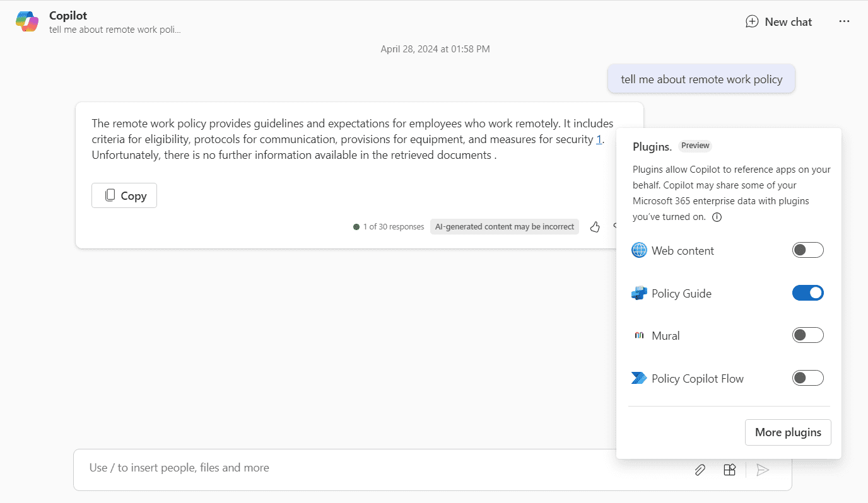
Task: Click the thumbs up feedback icon
Action: coord(595,227)
